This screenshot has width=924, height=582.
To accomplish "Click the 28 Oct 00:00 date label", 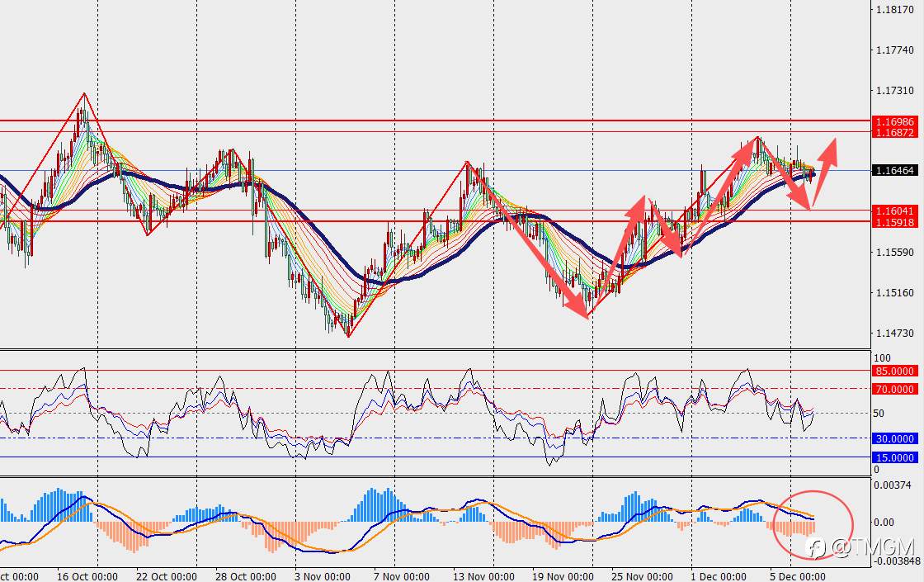I will tap(245, 576).
